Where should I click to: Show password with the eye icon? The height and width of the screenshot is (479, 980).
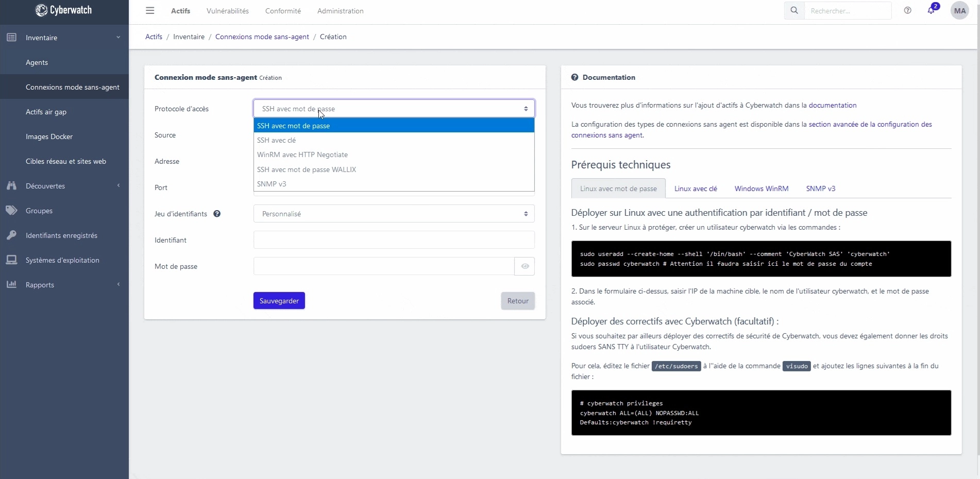coord(525,266)
